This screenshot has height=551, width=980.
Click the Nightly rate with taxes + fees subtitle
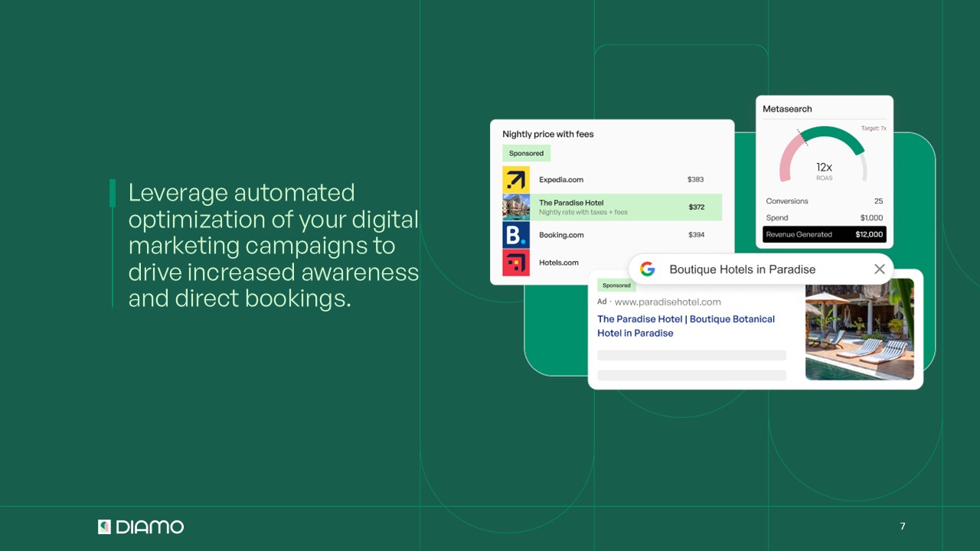click(x=583, y=213)
